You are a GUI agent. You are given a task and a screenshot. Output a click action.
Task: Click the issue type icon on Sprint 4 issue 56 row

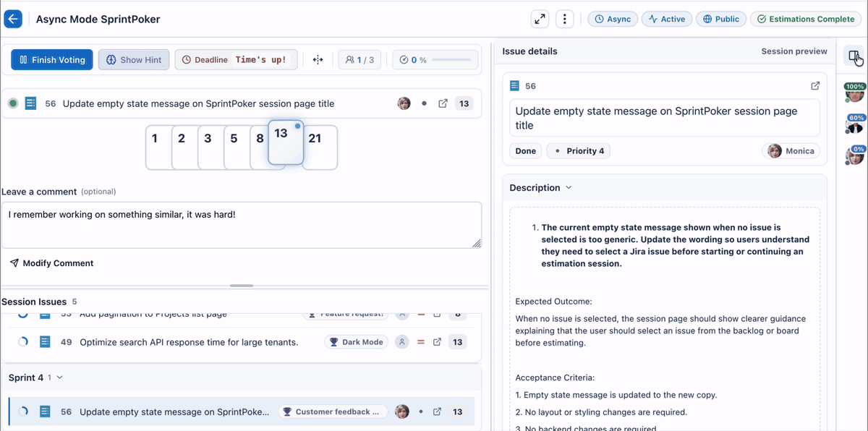click(x=45, y=411)
